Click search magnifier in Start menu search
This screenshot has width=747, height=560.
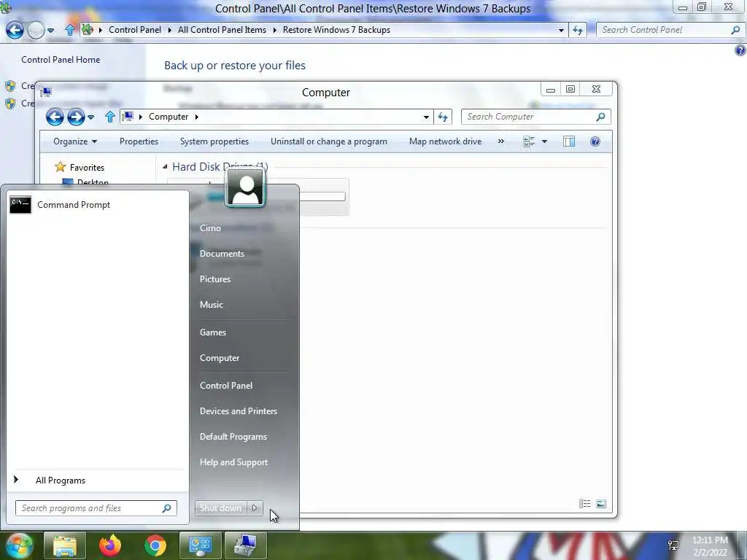coord(167,508)
